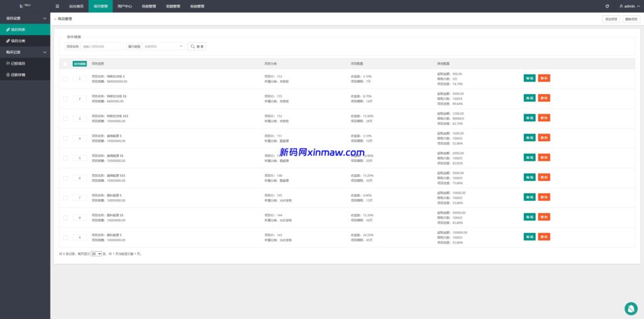
Task: Edit the project with ID 152
Action: coord(530,117)
